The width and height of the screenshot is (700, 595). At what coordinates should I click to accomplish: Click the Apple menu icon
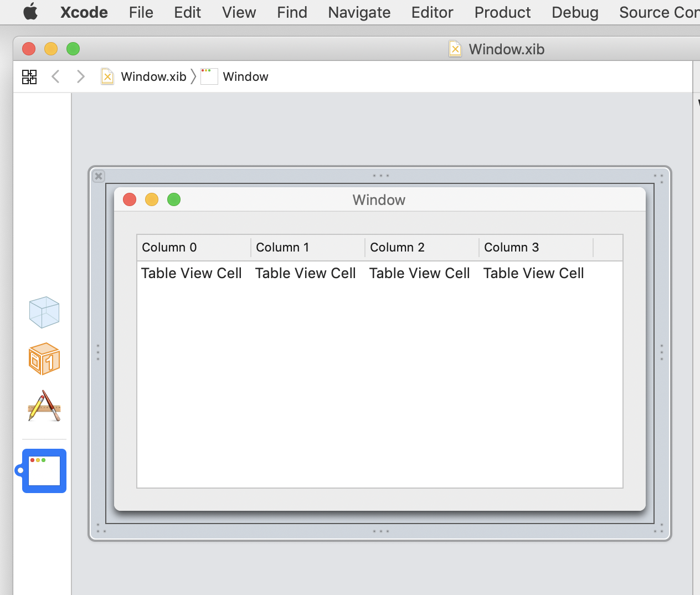point(30,12)
